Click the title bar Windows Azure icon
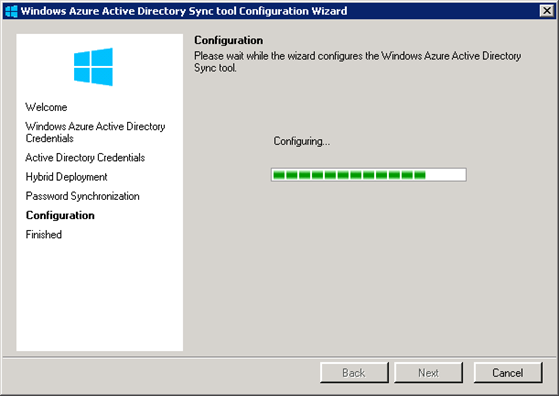 pos(11,11)
